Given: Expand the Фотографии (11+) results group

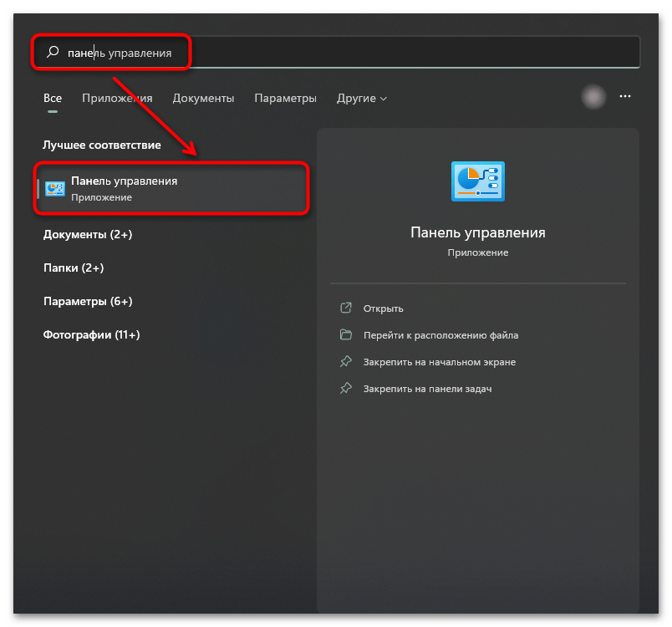Looking at the screenshot, I should [91, 335].
